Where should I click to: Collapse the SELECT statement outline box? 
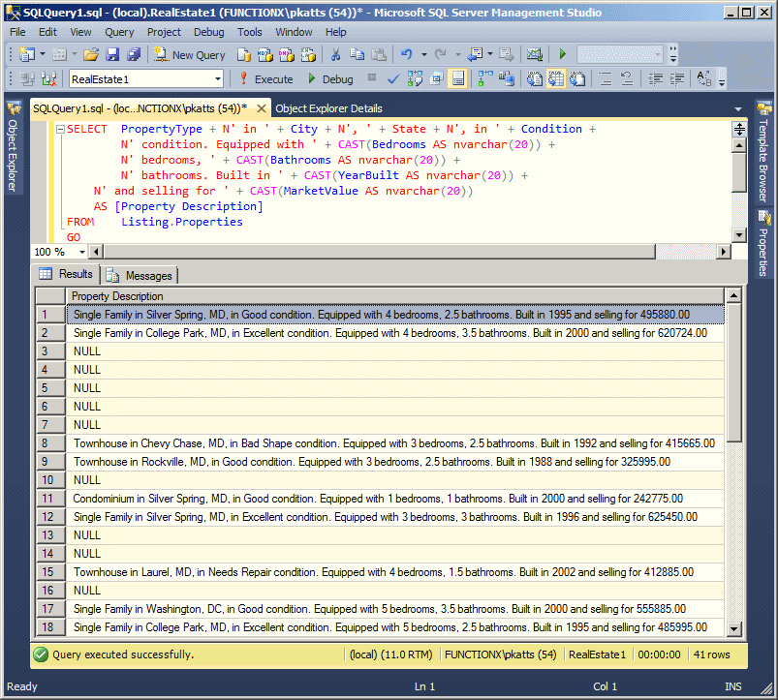click(x=60, y=129)
